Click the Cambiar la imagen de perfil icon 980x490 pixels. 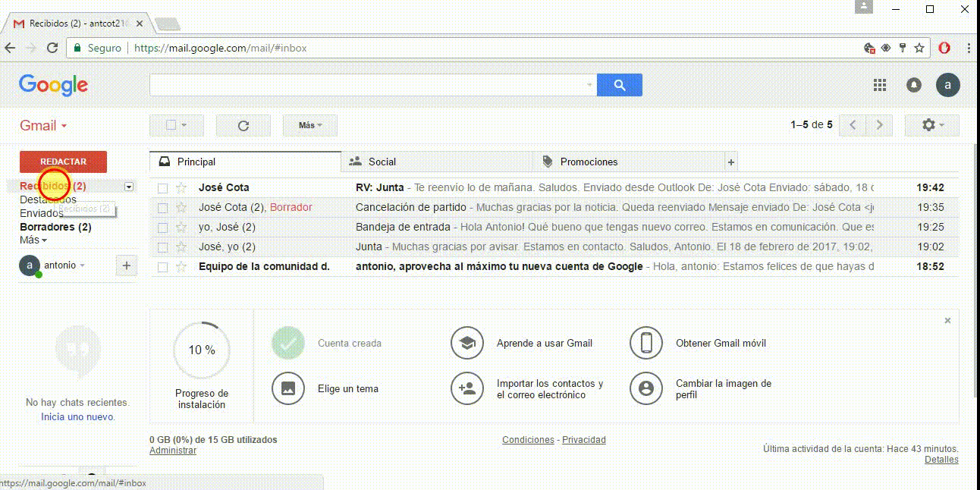[x=646, y=388]
